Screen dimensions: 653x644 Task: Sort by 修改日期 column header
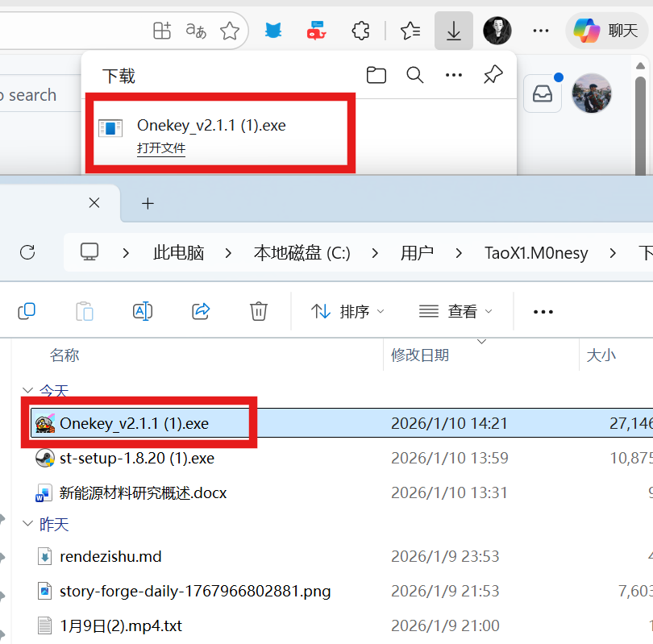[x=420, y=355]
